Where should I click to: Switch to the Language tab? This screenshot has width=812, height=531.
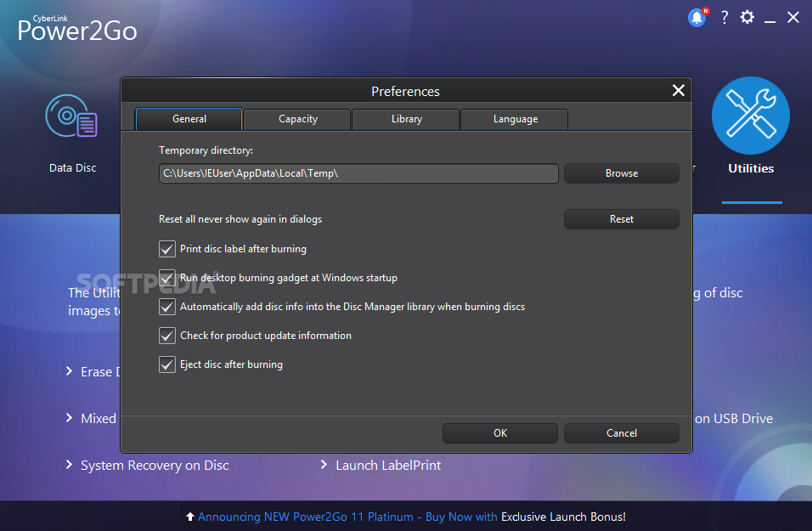pyautogui.click(x=516, y=119)
